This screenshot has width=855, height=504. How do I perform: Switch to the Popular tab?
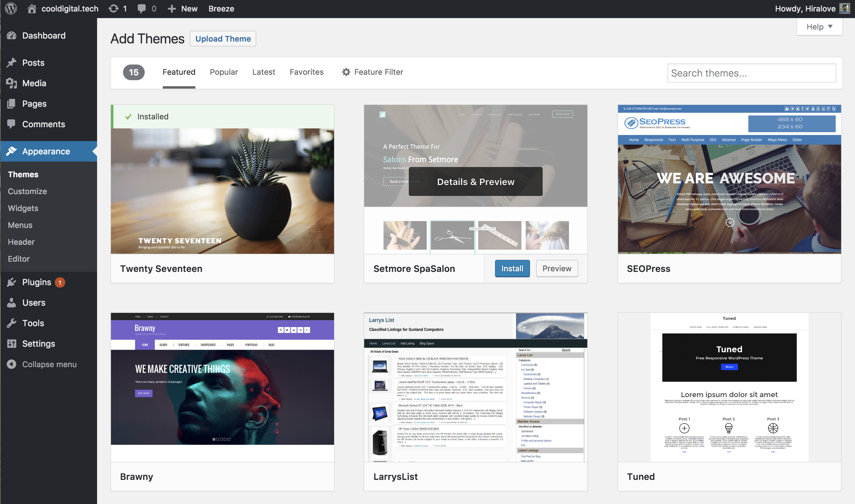coord(224,72)
